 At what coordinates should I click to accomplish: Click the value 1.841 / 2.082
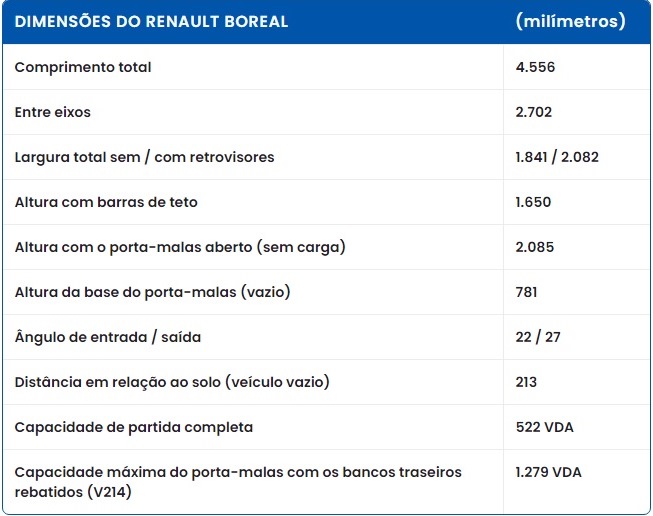point(557,157)
